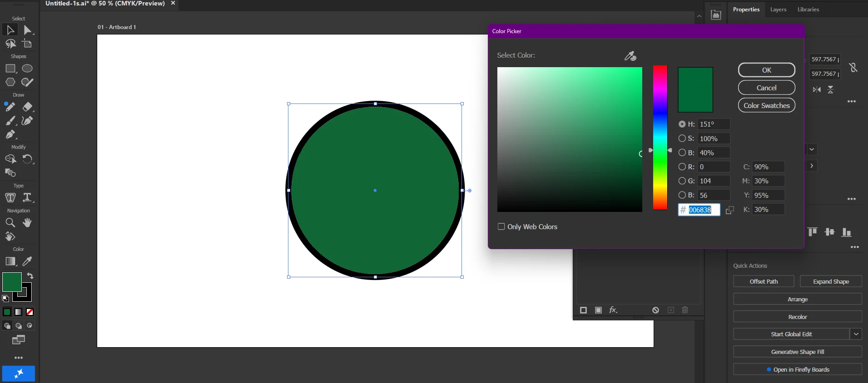Collapse the document panel chevron
868x383 pixels.
point(699,16)
